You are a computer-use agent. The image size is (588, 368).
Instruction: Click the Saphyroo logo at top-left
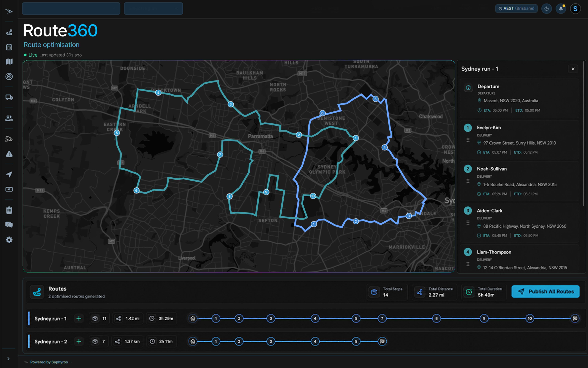tap(9, 11)
